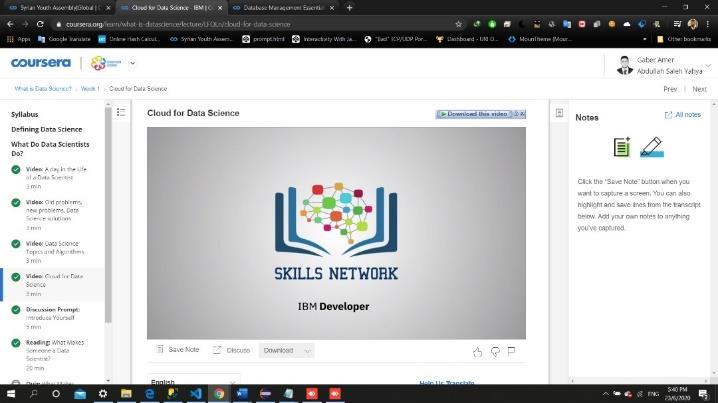Open Google Translate bookmark

[x=64, y=39]
